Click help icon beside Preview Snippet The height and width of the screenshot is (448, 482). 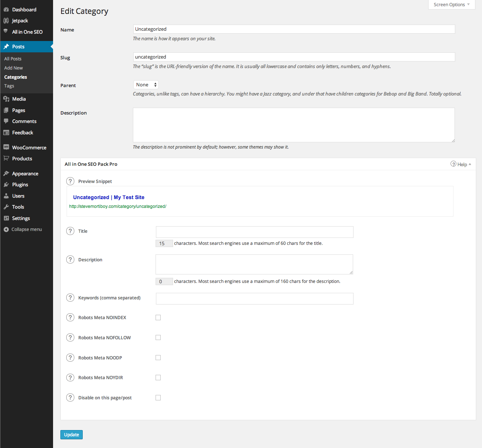[70, 181]
